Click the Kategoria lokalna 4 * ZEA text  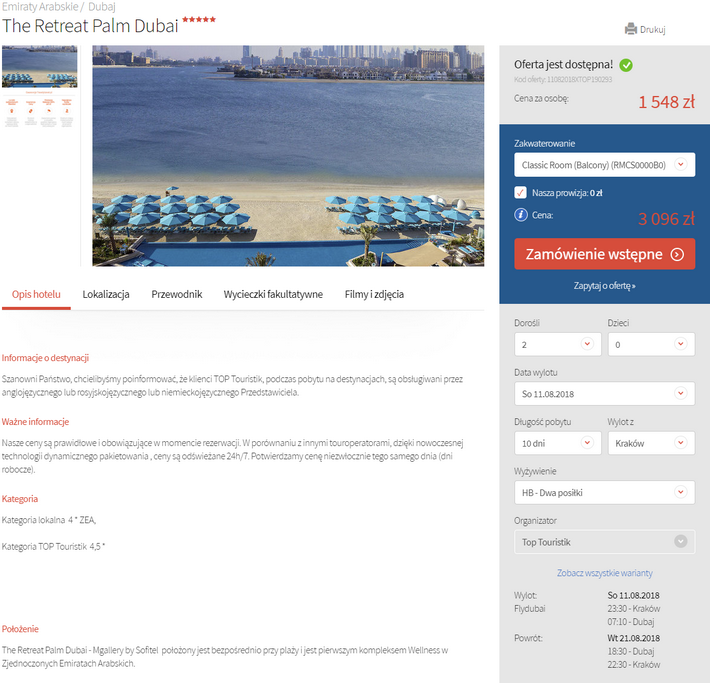[x=49, y=520]
